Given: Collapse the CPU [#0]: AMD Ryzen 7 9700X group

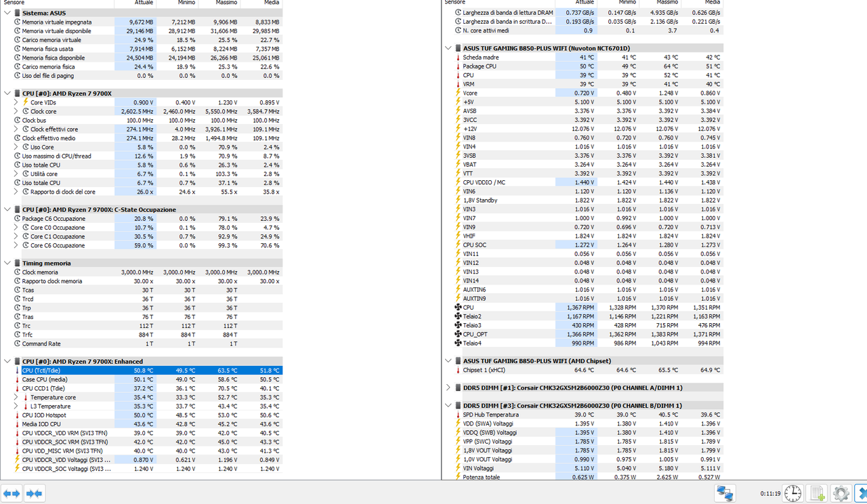Looking at the screenshot, I should pos(7,93).
